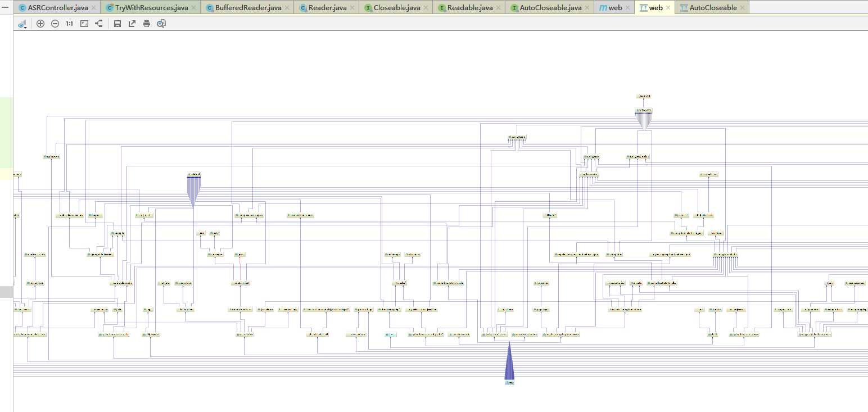Image resolution: width=868 pixels, height=412 pixels.
Task: Click the interface icon on Closeable.java tab
Action: (368, 8)
